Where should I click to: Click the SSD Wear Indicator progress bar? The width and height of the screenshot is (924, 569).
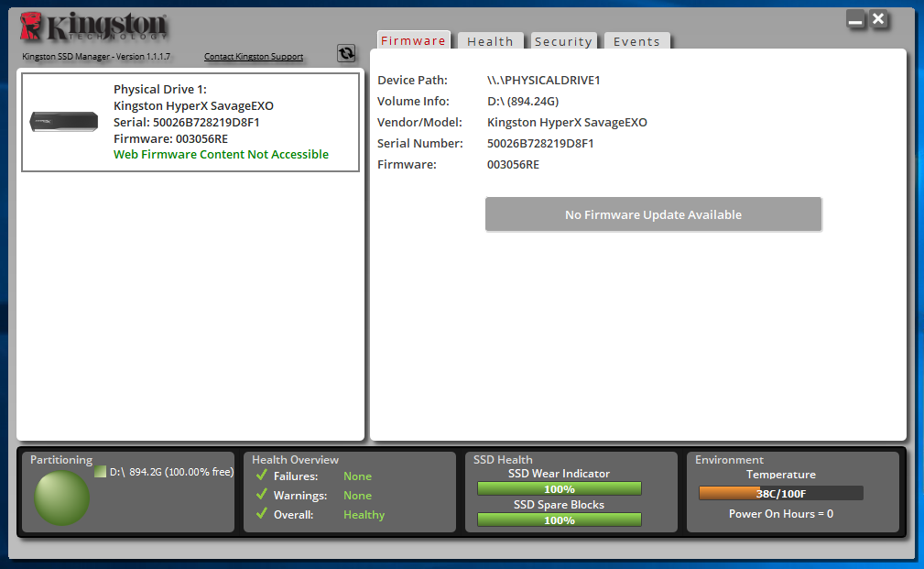point(559,488)
